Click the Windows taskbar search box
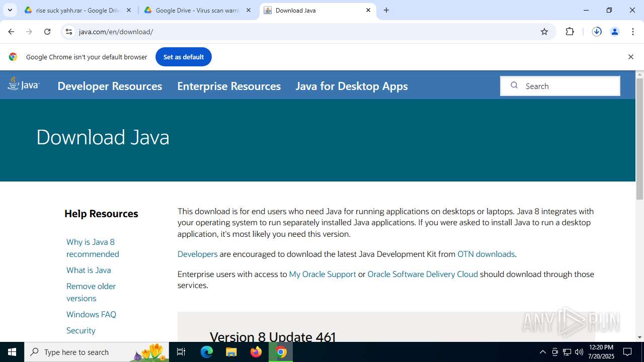The width and height of the screenshot is (644, 362). point(97,352)
